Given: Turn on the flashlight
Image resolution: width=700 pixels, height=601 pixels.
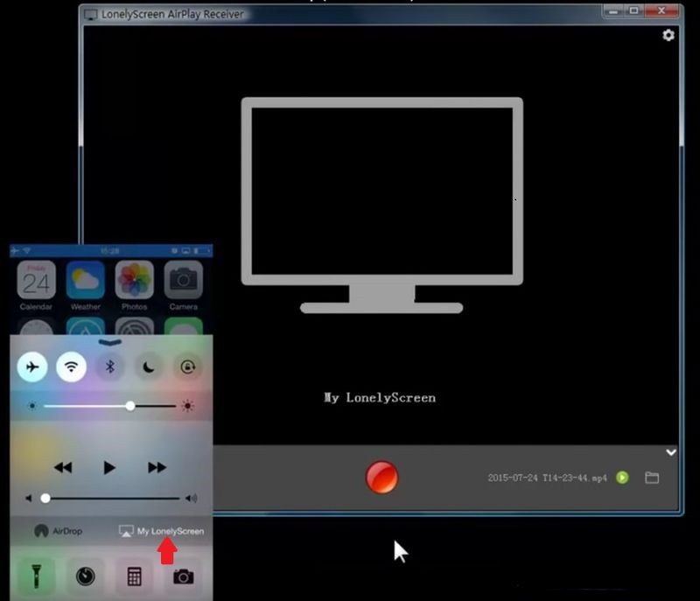Looking at the screenshot, I should 37,576.
